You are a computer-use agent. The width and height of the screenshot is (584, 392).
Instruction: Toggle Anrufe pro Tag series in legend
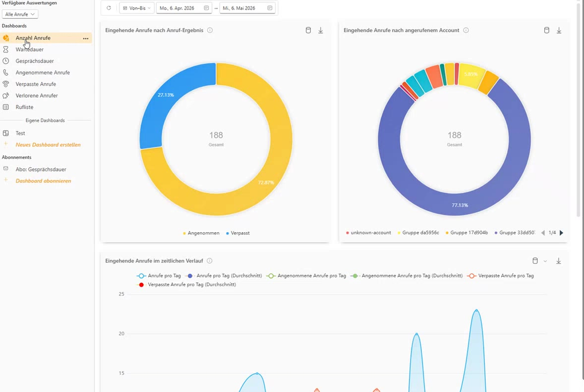pos(159,276)
